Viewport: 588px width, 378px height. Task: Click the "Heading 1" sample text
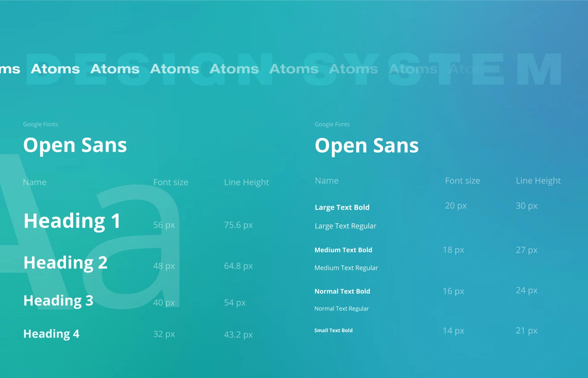point(72,221)
